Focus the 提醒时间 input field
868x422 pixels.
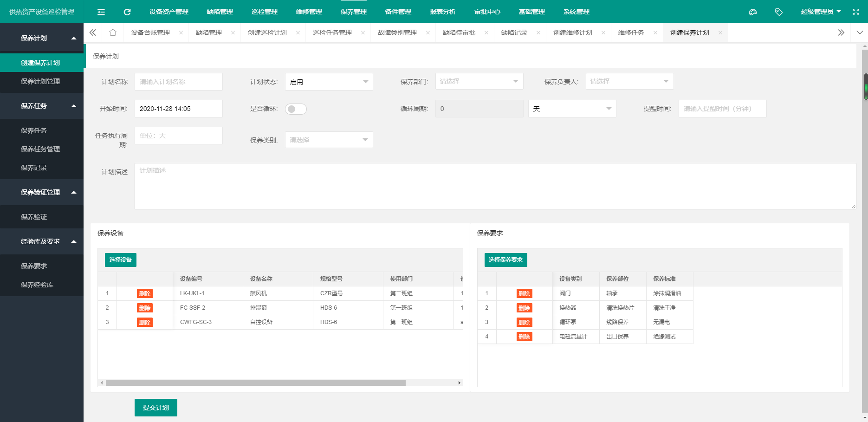pyautogui.click(x=722, y=109)
